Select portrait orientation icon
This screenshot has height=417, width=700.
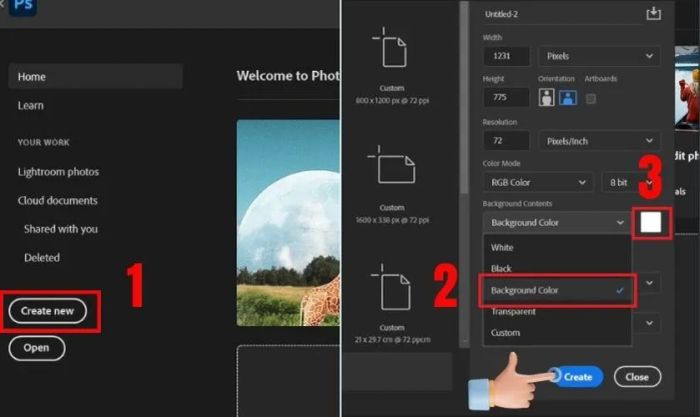[546, 97]
